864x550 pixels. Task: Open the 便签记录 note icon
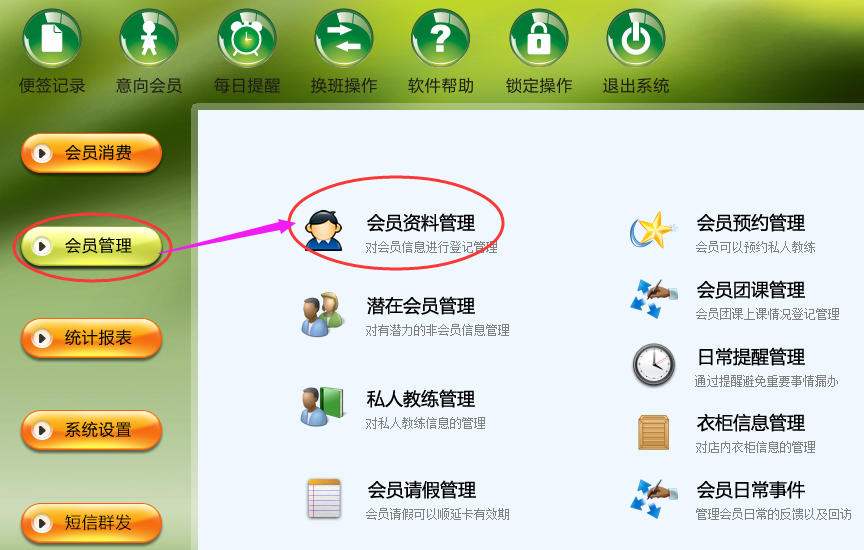point(52,38)
